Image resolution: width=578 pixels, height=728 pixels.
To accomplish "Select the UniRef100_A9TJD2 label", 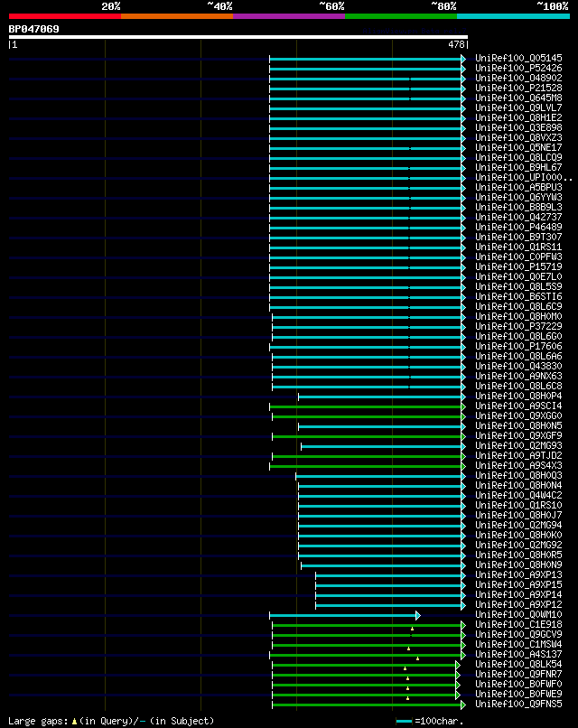I will point(518,455).
